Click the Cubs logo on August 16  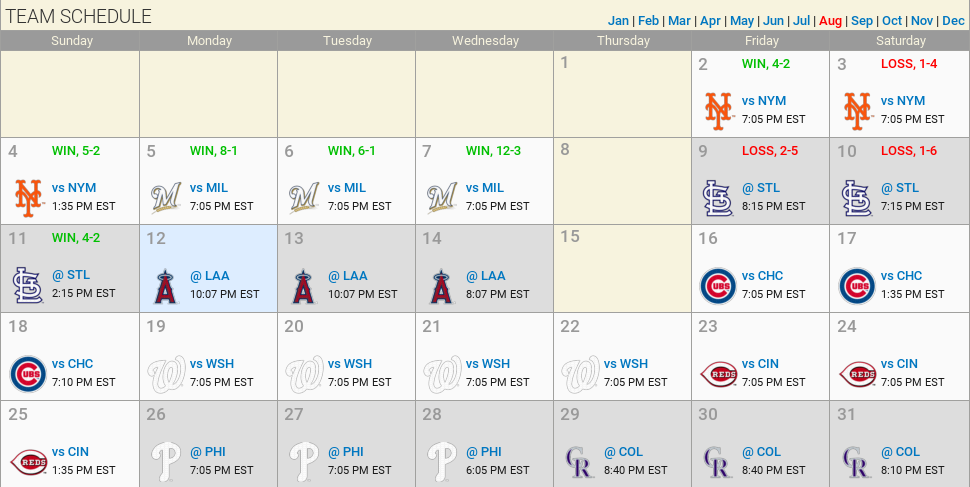(717, 285)
